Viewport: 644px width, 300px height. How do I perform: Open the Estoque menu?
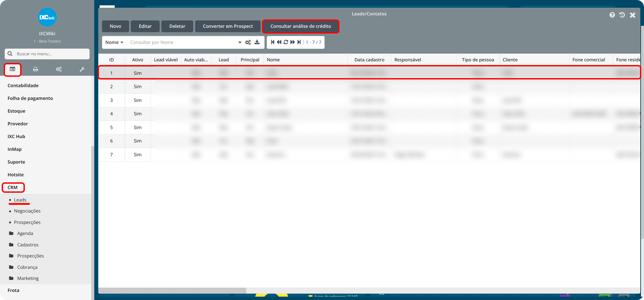[16, 111]
